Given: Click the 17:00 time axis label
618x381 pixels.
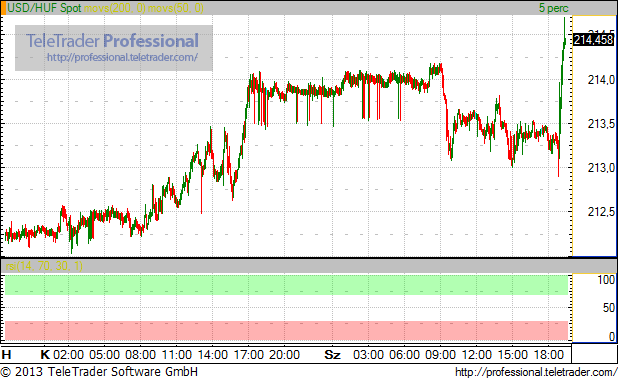Looking at the screenshot, I should [249, 355].
